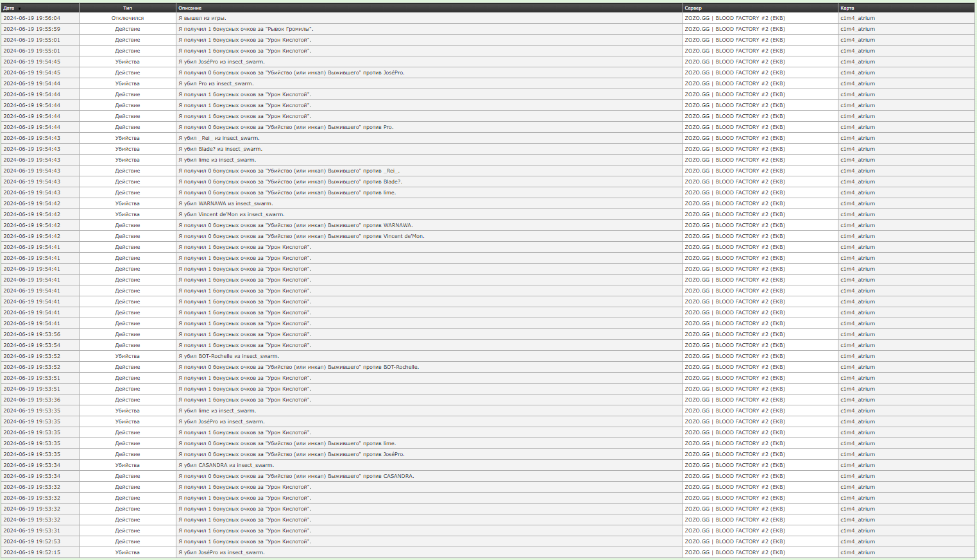Viewport: 977px width, 560px height.
Task: Click the "Рывок Громилы" bonus entry
Action: point(246,29)
